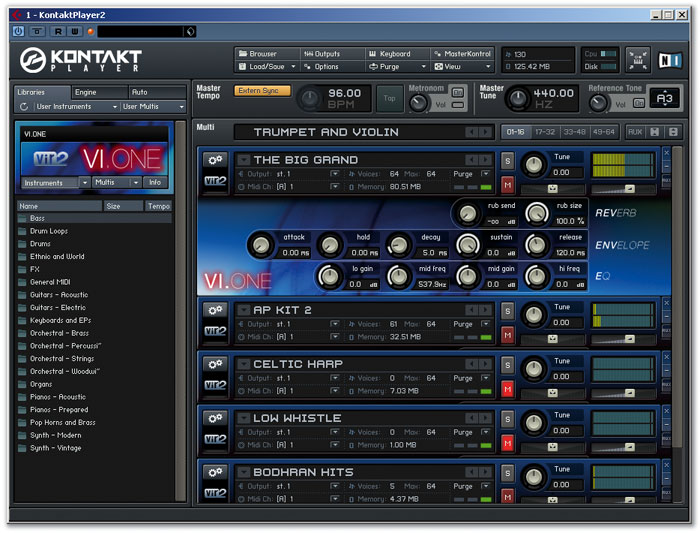This screenshot has width=700, height=533.
Task: Open The Big Grand output dropdown
Action: pos(334,173)
